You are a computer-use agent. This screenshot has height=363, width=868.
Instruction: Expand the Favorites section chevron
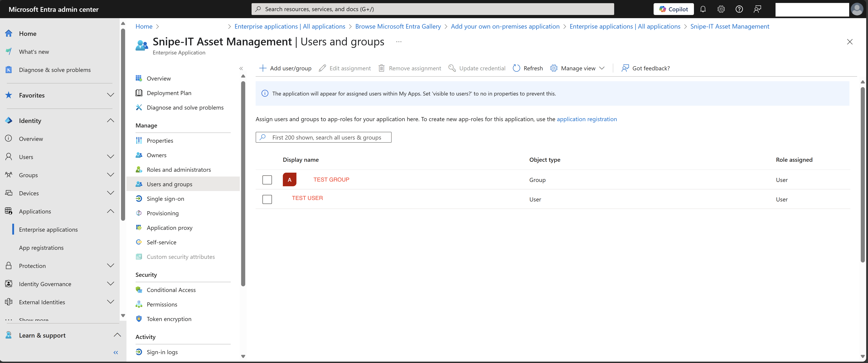[111, 95]
